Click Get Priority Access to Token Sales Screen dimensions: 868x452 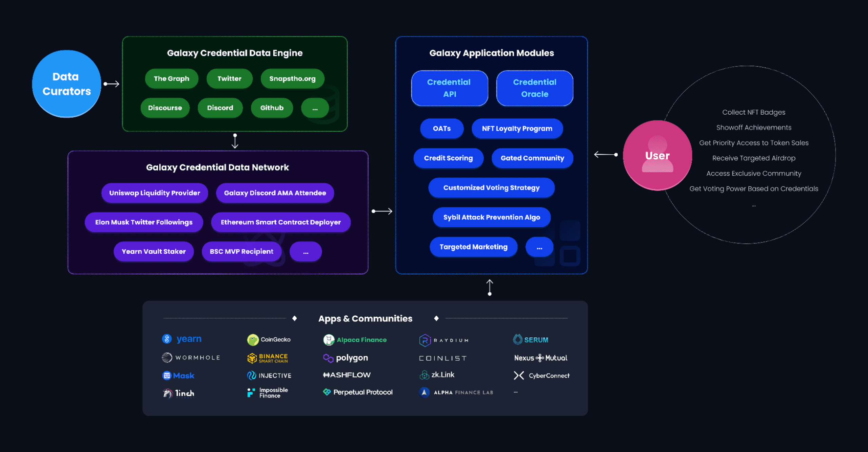click(x=754, y=143)
